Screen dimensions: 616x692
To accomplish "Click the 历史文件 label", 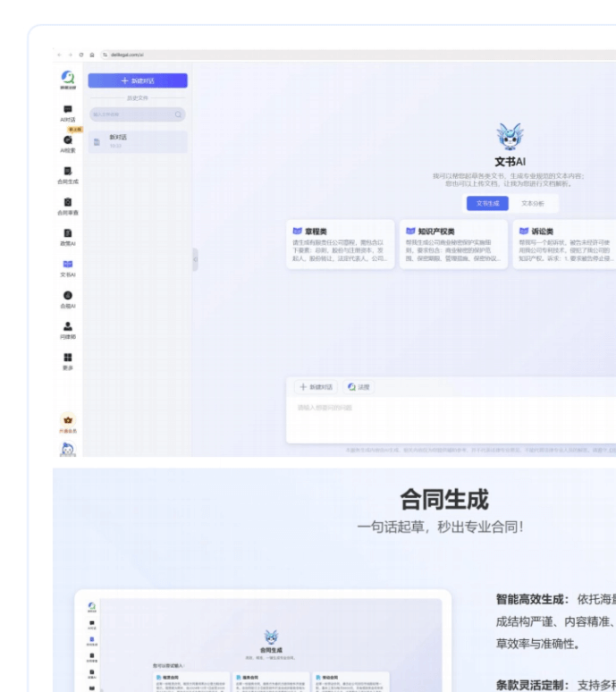I will click(138, 98).
